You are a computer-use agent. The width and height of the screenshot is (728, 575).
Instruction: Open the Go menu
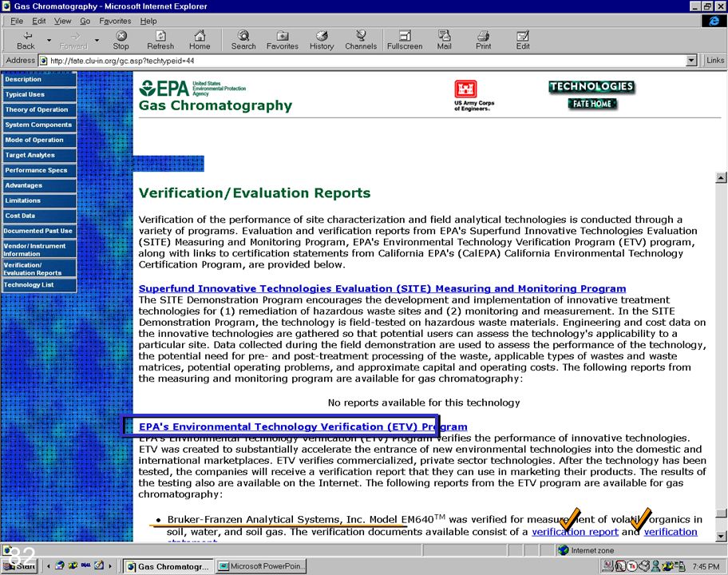click(85, 21)
